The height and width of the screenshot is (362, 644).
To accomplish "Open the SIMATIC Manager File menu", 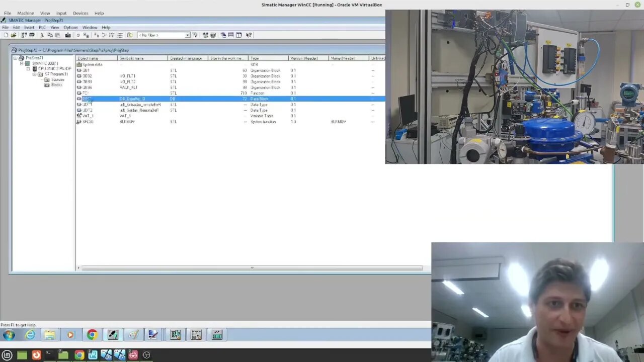I will [5, 27].
